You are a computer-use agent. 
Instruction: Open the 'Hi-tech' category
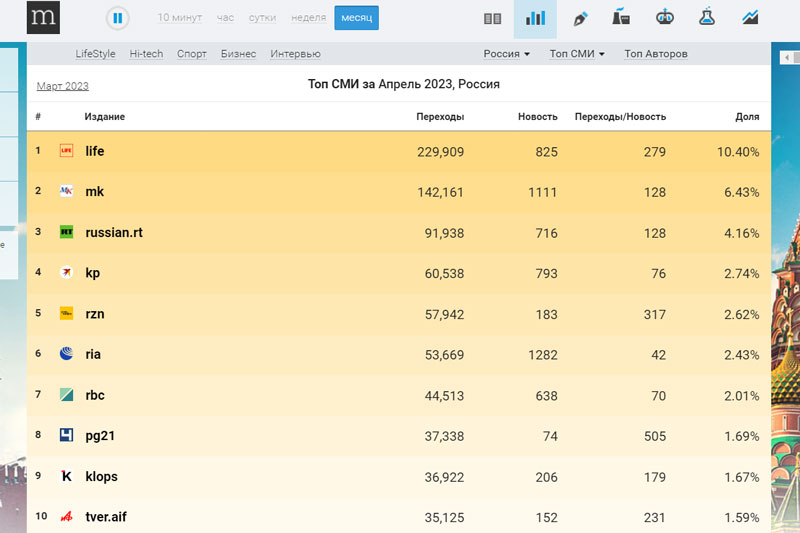point(146,54)
